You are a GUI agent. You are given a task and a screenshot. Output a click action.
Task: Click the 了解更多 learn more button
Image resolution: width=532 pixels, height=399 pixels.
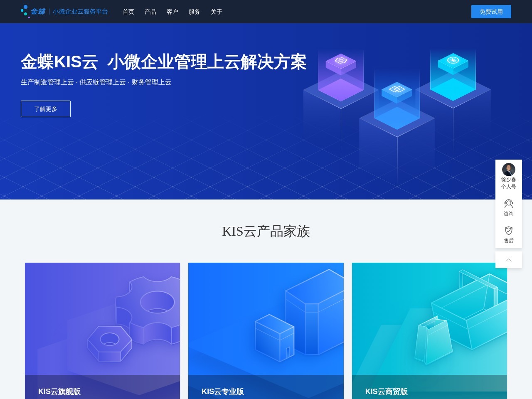[x=46, y=109]
